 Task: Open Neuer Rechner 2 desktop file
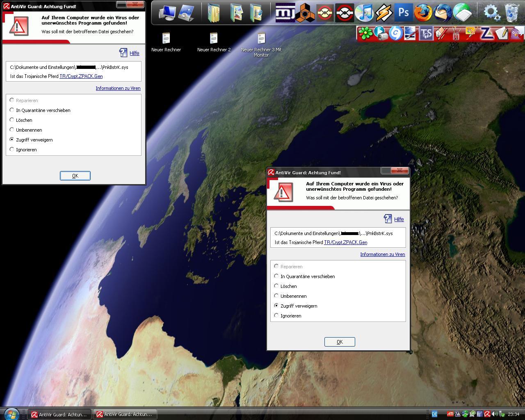pyautogui.click(x=214, y=43)
